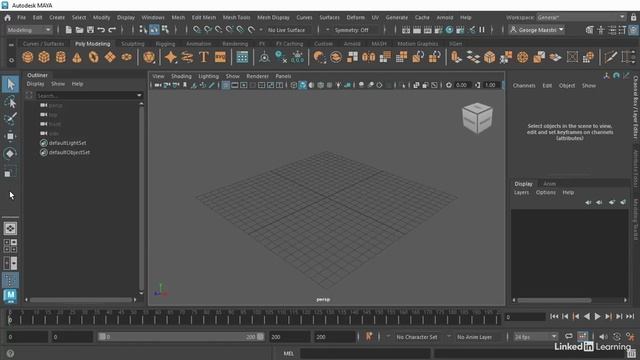Open the Edit Mesh menu
The height and width of the screenshot is (360, 640).
[204, 18]
